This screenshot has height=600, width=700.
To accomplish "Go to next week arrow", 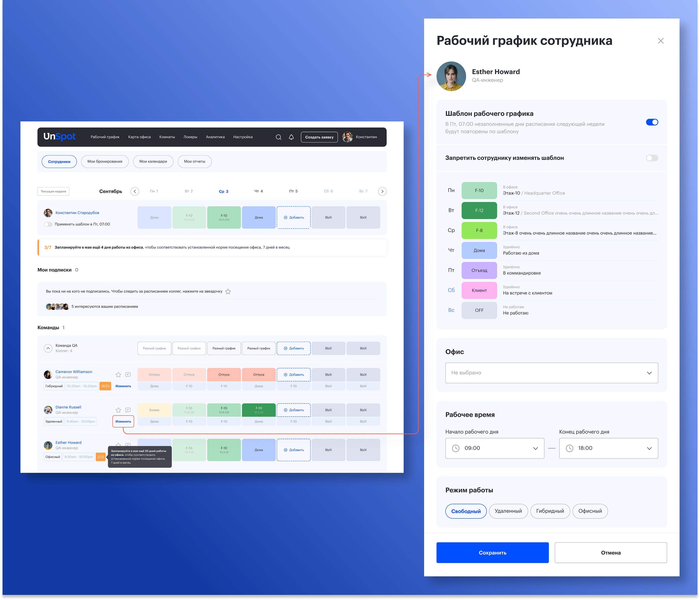I will pos(382,191).
